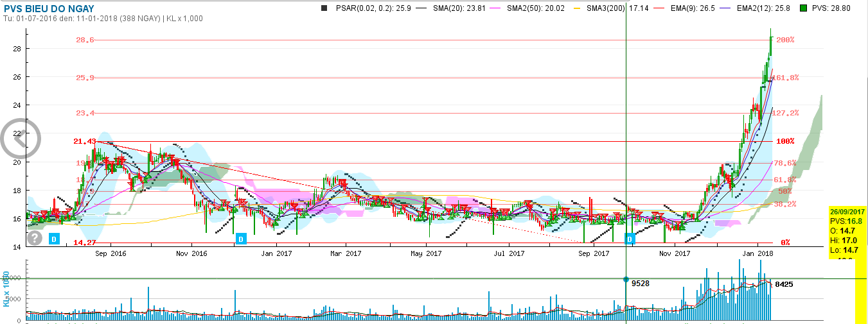Click the yellow 26/09/2017 tooltip date

tap(847, 211)
